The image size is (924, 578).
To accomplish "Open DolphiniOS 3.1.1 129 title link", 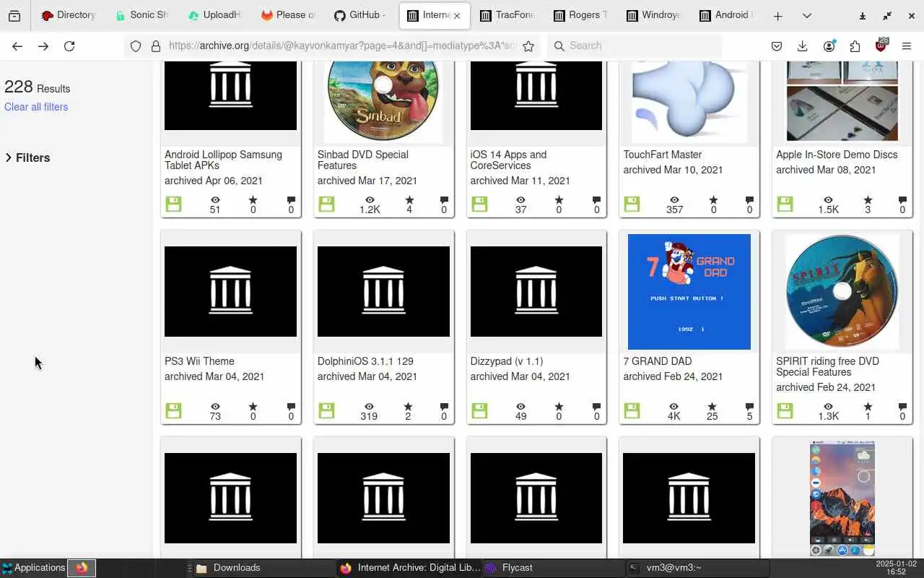I will tap(365, 361).
